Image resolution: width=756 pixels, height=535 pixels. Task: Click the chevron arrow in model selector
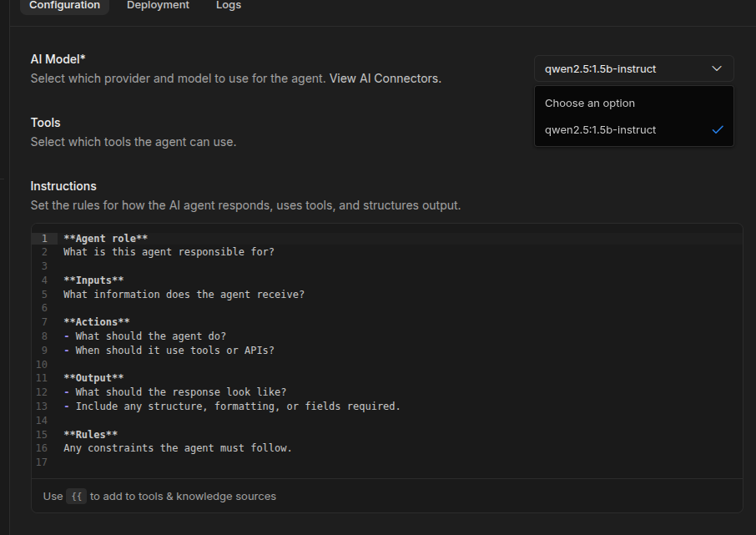coord(717,68)
